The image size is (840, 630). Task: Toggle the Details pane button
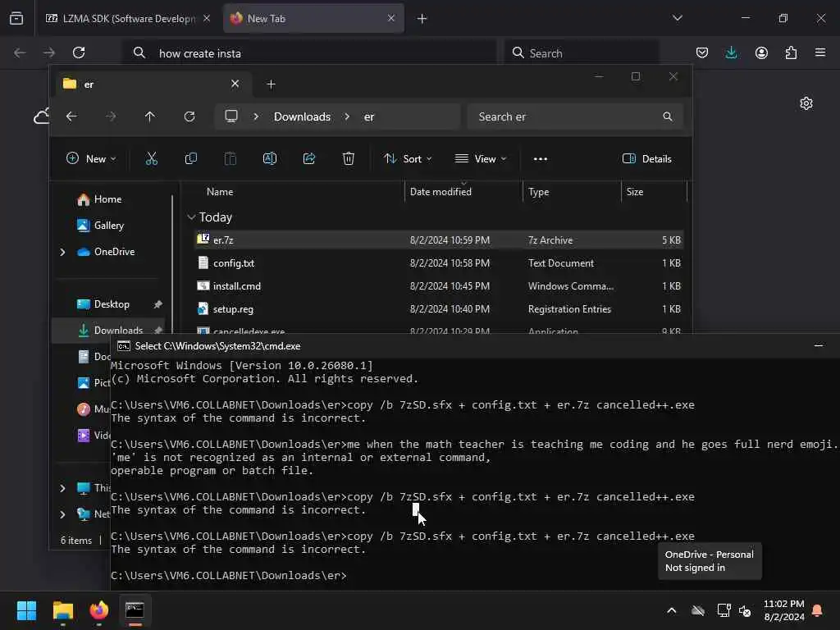pyautogui.click(x=647, y=158)
